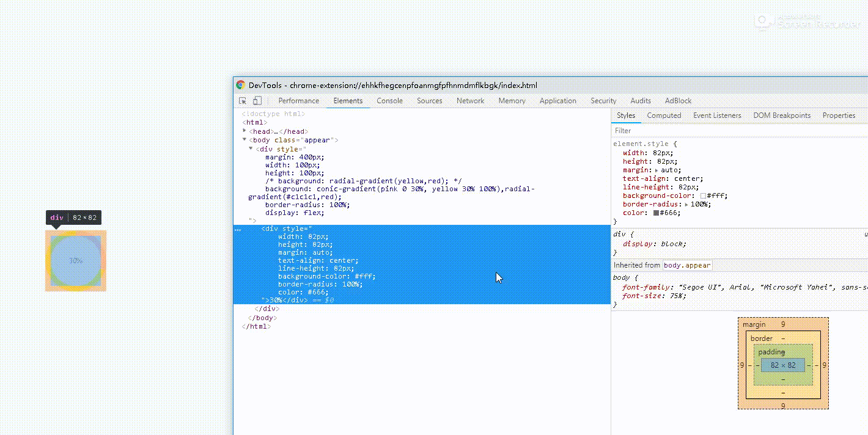The width and height of the screenshot is (868, 435).
Task: Click the 30% circle on the page
Action: pyautogui.click(x=76, y=261)
